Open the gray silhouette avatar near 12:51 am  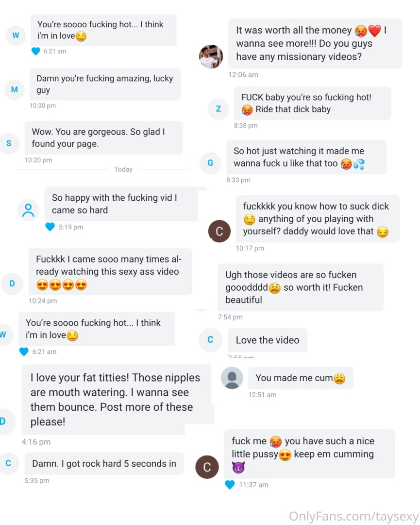(232, 378)
